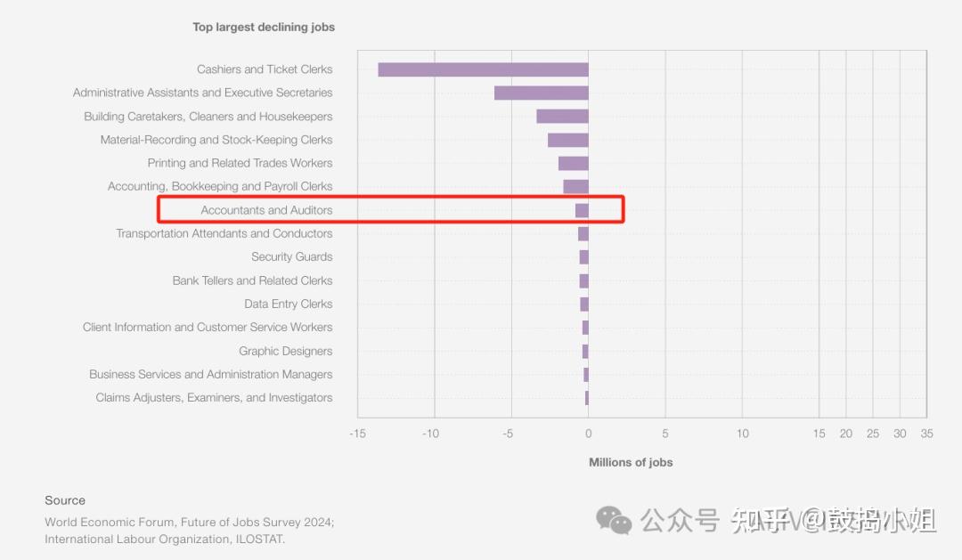Select the Security Guards label
Image resolution: width=962 pixels, height=560 pixels.
[x=291, y=256]
